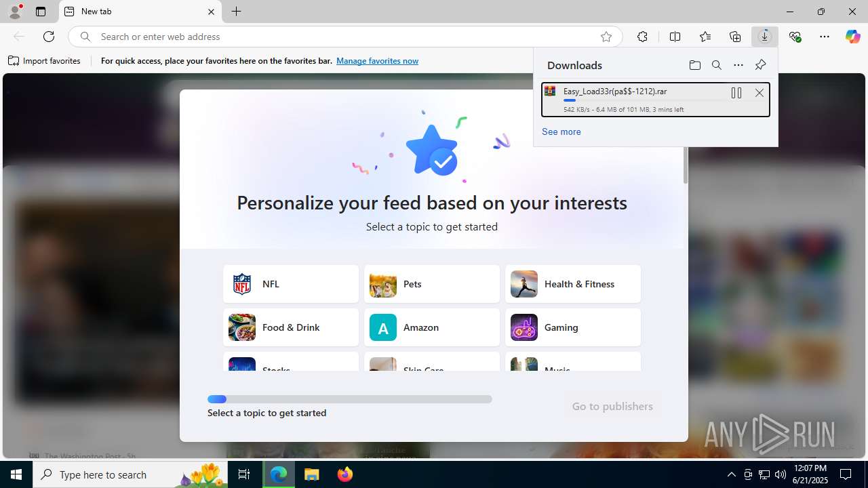This screenshot has width=868, height=488.
Task: Open the Split screen icon
Action: [x=675, y=37]
